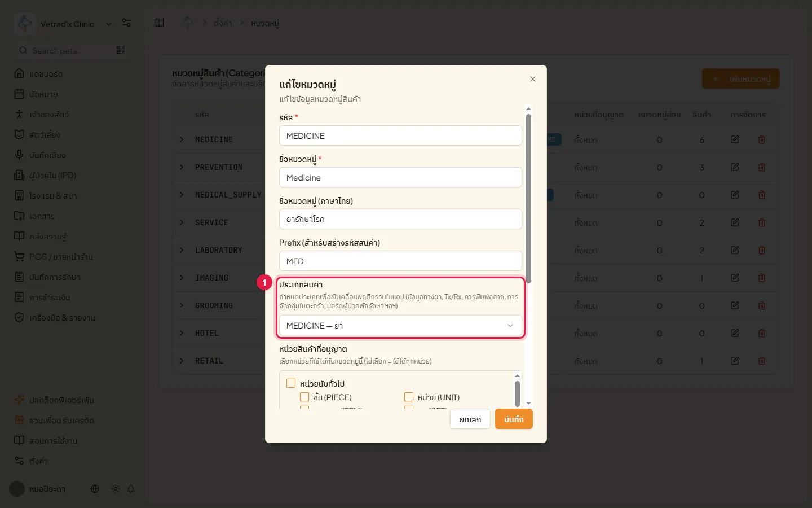Image resolution: width=812 pixels, height=508 pixels.
Task: Tick the PIECE unit checkbox
Action: pyautogui.click(x=304, y=397)
